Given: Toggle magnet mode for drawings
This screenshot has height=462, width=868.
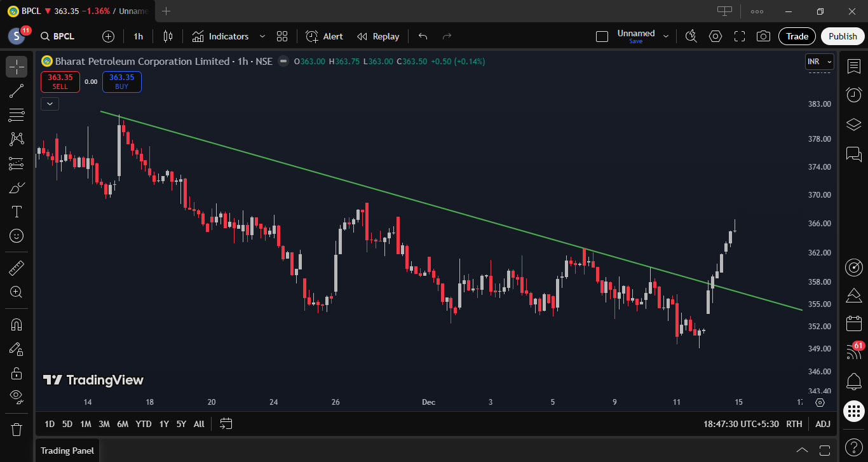Looking at the screenshot, I should [17, 324].
